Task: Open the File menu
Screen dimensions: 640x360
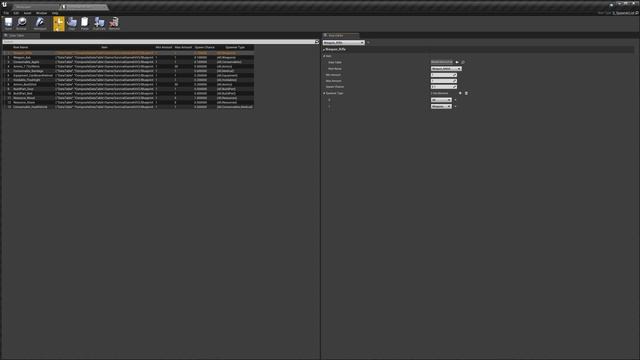Action: [x=6, y=13]
